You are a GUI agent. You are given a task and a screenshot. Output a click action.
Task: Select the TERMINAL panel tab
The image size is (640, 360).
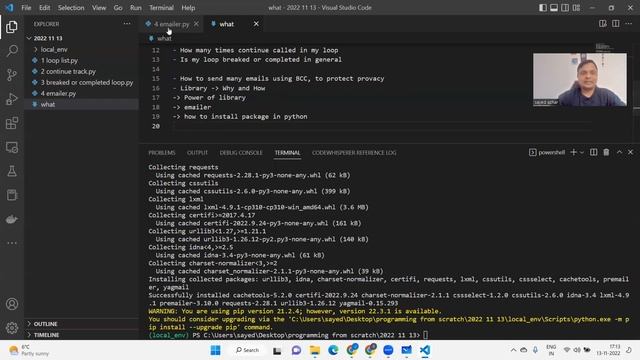(x=287, y=153)
